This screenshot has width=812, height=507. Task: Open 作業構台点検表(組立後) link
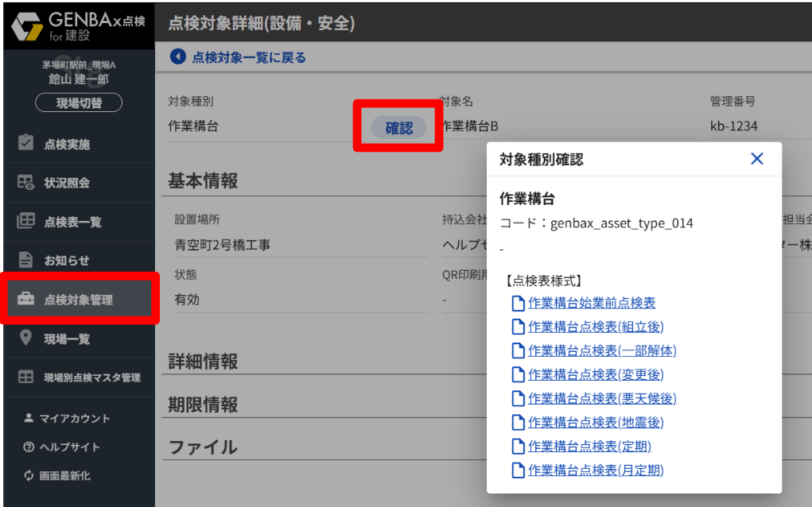pos(595,327)
